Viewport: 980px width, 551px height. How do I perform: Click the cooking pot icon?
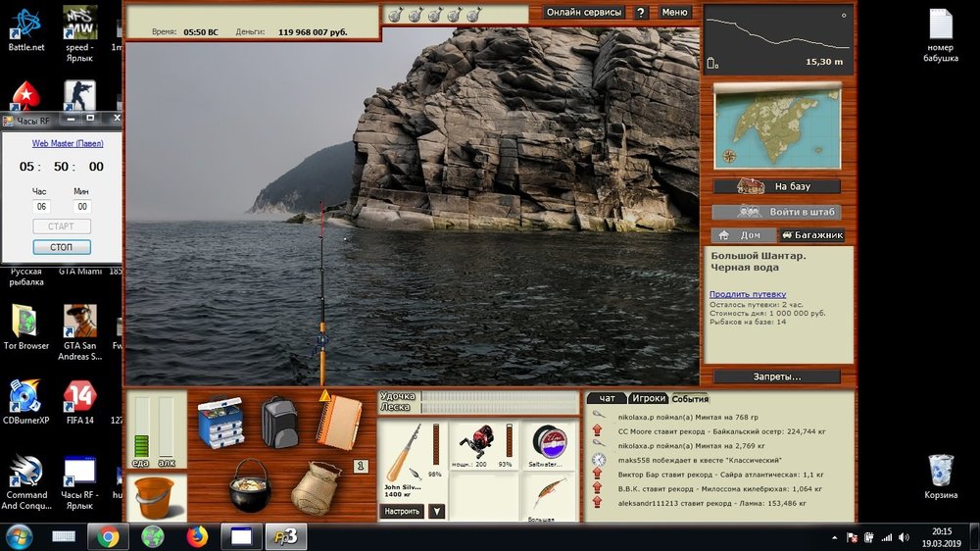coord(250,485)
